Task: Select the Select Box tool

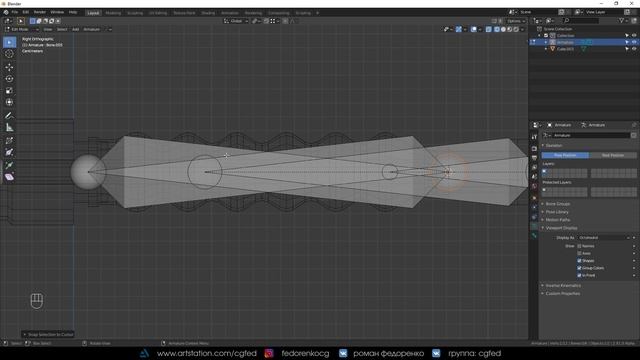Action: click(9, 42)
